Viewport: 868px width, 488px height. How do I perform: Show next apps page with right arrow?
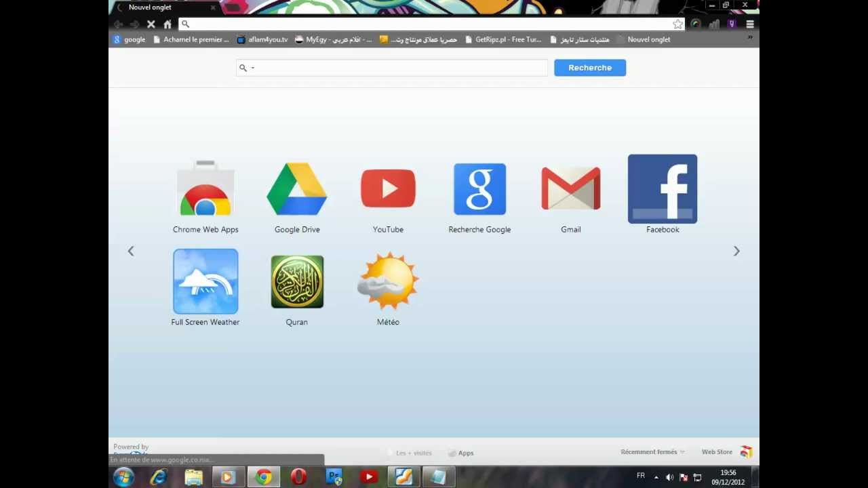click(x=736, y=251)
